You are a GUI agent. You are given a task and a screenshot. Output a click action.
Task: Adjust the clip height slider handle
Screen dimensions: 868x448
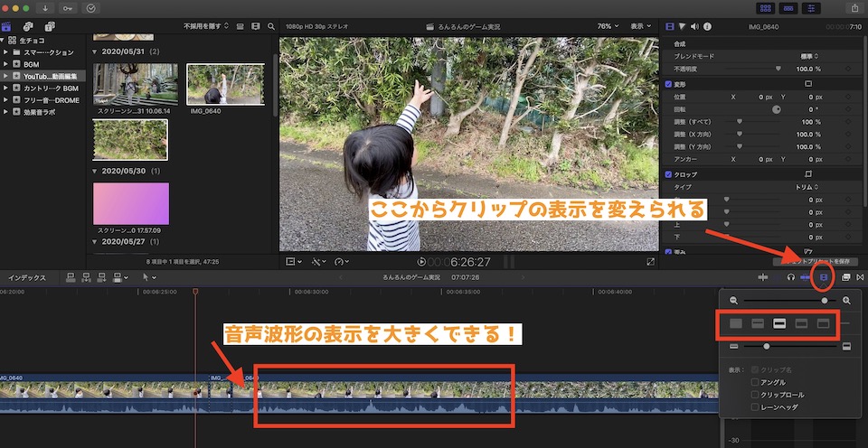point(766,346)
